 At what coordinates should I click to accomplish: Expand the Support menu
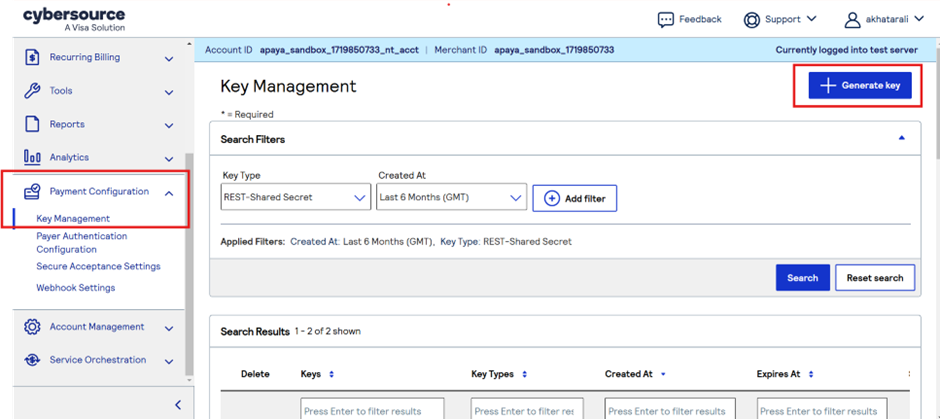[x=781, y=19]
